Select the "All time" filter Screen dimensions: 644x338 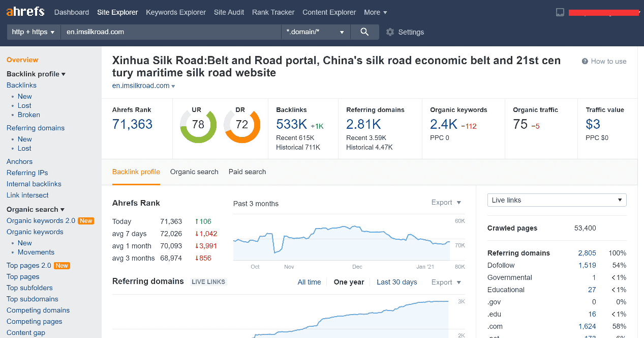click(x=309, y=282)
